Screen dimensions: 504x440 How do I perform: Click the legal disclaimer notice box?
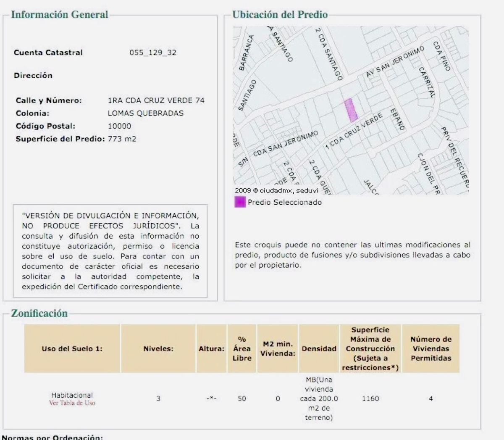(110, 251)
